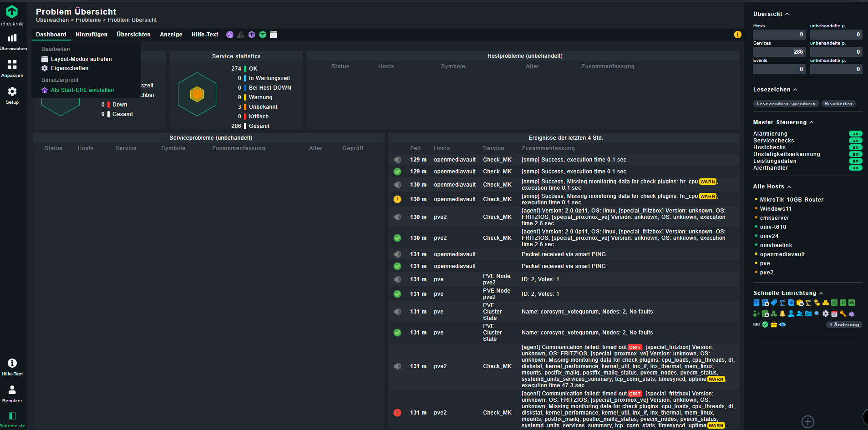Open Hosts via blue server quick-setup icon

756,303
